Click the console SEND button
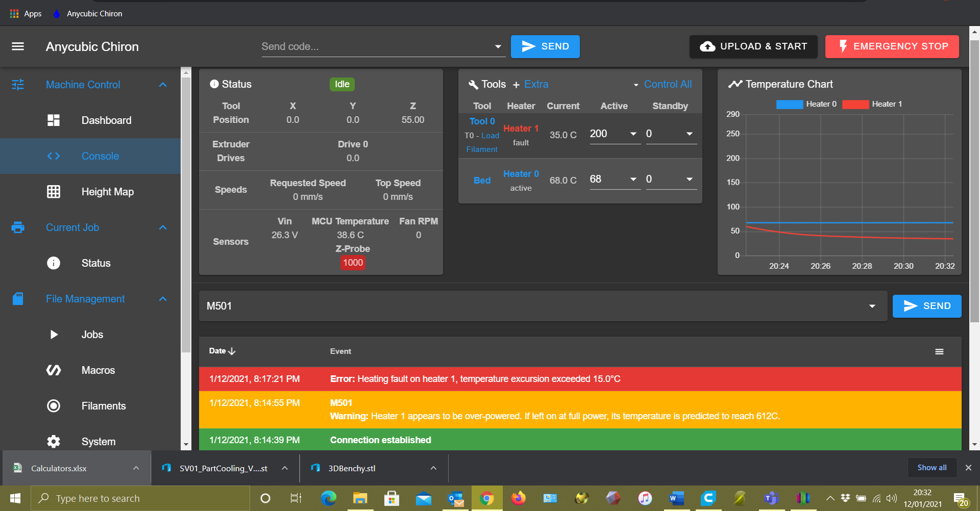Screen dimensions: 980x511 (927, 306)
